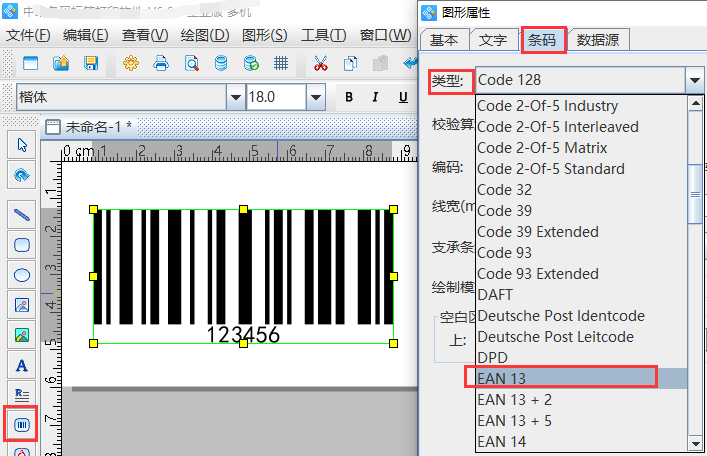Switch to the 数据源 tab
The image size is (707, 456).
(x=598, y=40)
